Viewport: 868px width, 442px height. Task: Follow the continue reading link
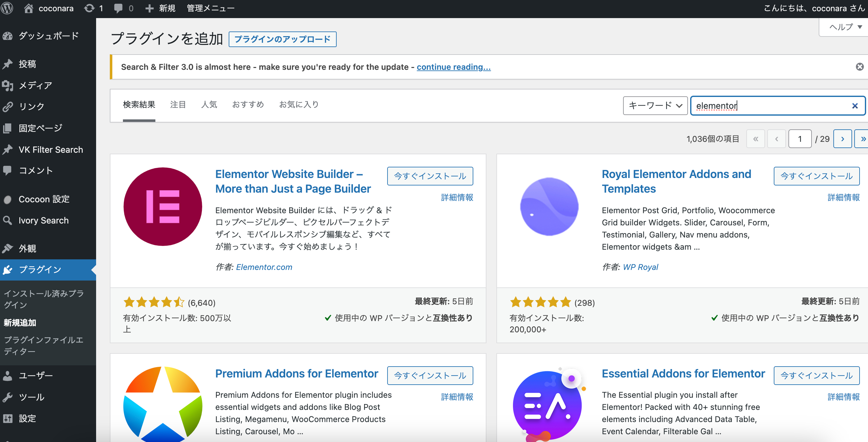tap(454, 67)
